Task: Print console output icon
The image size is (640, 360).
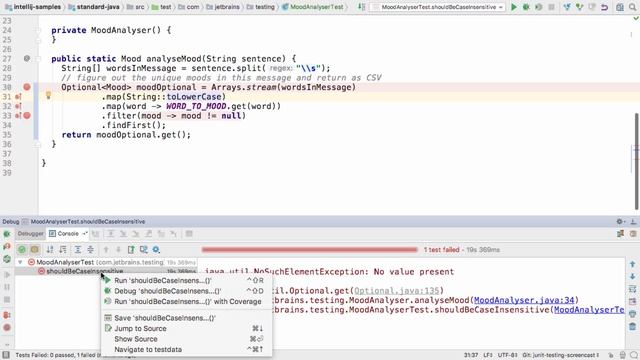Action: (633, 314)
